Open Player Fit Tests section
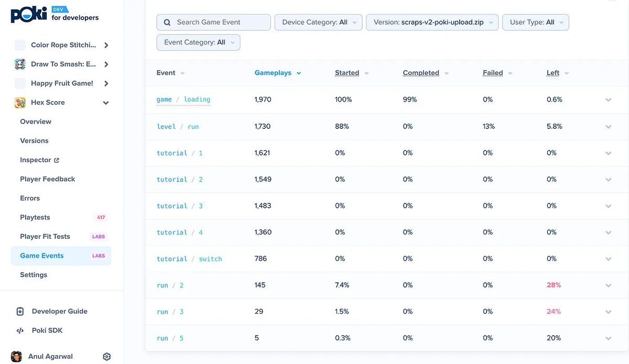 pos(45,237)
